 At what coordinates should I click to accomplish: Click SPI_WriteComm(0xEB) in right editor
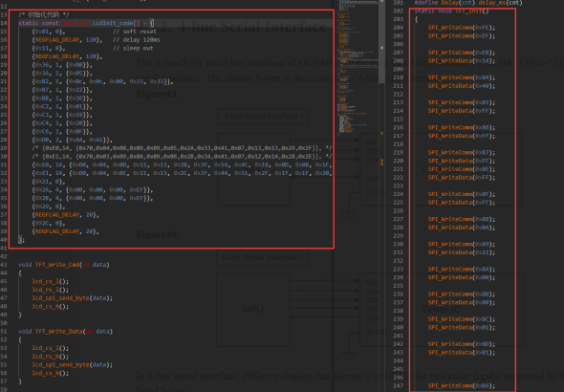pyautogui.click(x=462, y=53)
